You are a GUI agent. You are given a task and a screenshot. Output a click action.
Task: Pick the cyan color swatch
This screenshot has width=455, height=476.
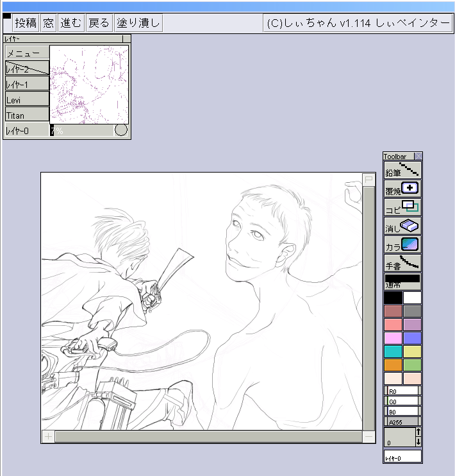click(393, 352)
